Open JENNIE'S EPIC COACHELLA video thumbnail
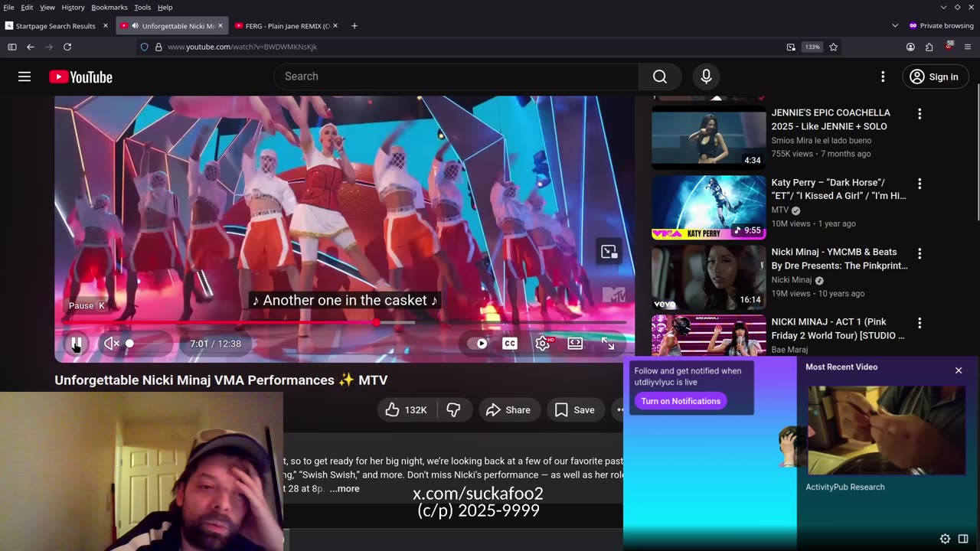The width and height of the screenshot is (980, 551). 708,137
